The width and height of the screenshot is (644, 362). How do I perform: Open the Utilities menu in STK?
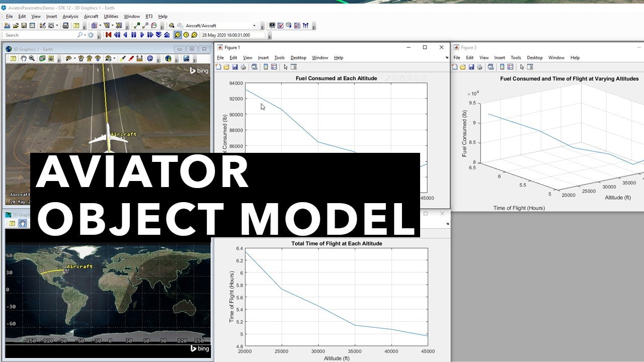tap(111, 17)
